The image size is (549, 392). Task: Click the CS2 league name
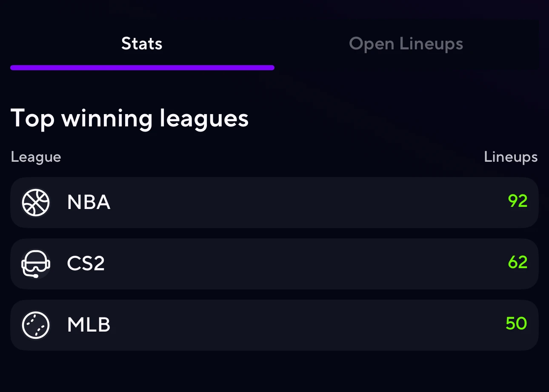86,264
